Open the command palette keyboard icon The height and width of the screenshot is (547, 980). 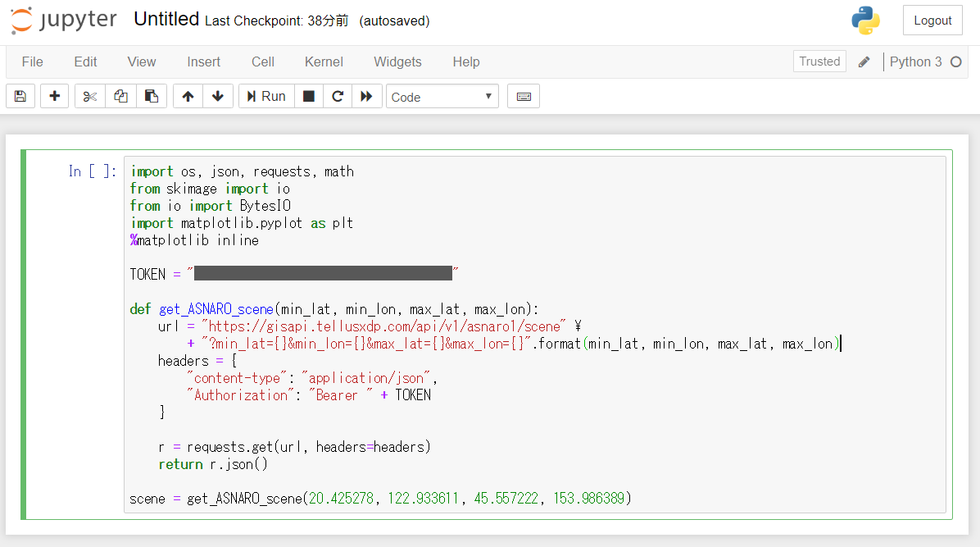click(x=524, y=97)
